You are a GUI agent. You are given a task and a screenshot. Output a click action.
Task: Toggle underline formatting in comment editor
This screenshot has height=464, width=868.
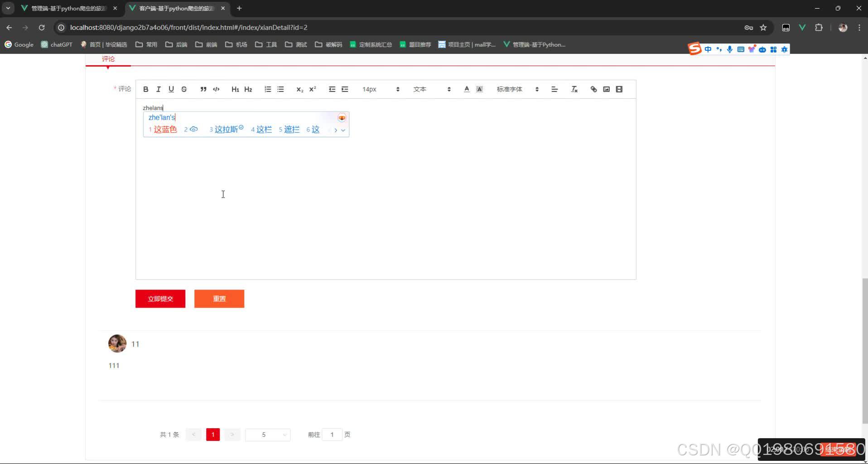(x=171, y=89)
